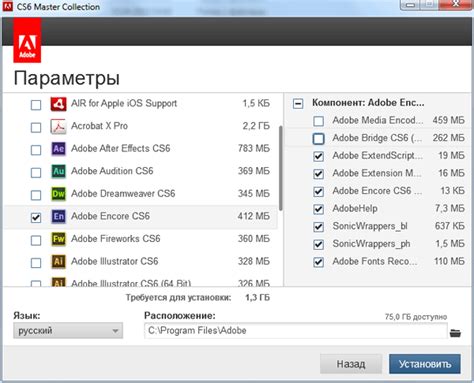Screen dimensions: 474x383
Task: Collapse the Компонент: Adobe Encore group
Action: (x=298, y=104)
